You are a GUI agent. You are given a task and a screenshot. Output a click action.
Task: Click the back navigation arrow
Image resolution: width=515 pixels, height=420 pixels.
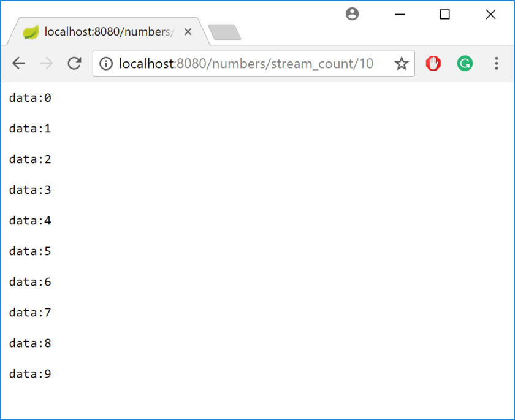[x=19, y=63]
